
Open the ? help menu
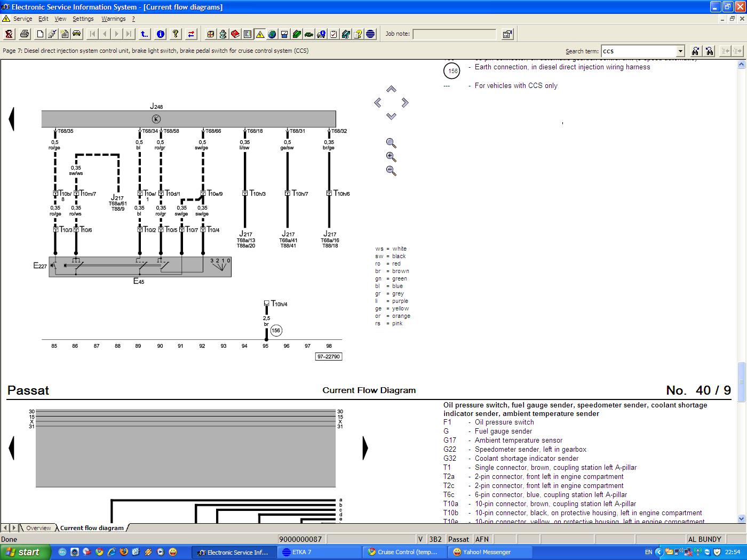pyautogui.click(x=133, y=19)
